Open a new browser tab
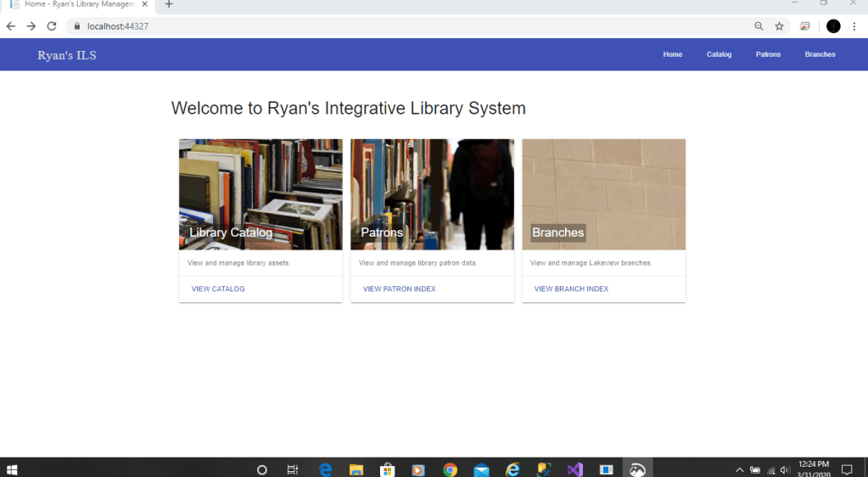Screen dimensions: 868x477 [x=169, y=4]
